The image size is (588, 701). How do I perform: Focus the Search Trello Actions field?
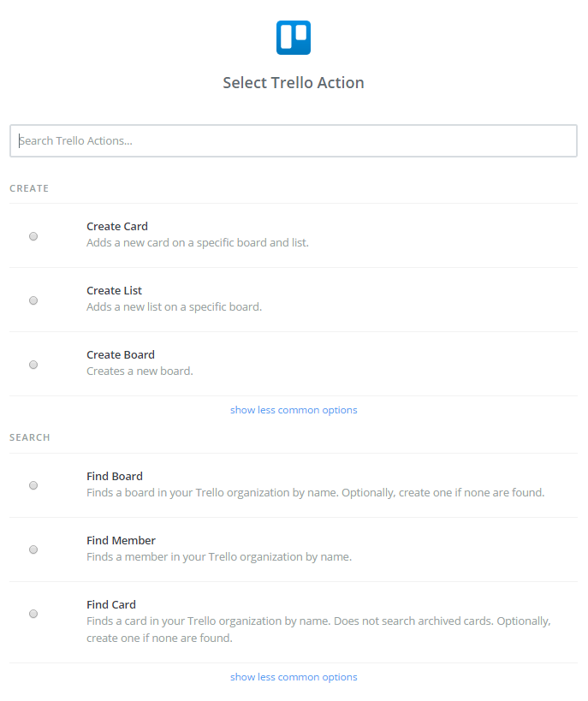click(294, 141)
